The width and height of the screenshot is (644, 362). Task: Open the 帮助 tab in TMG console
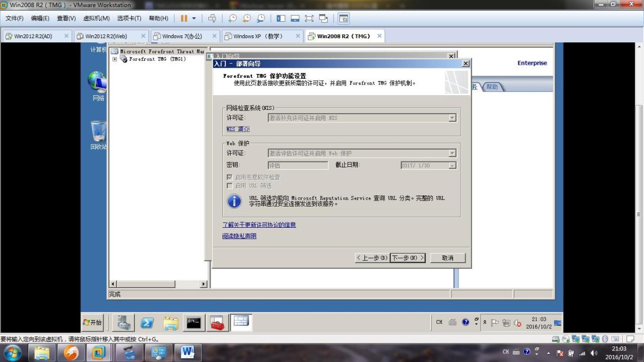point(492,86)
